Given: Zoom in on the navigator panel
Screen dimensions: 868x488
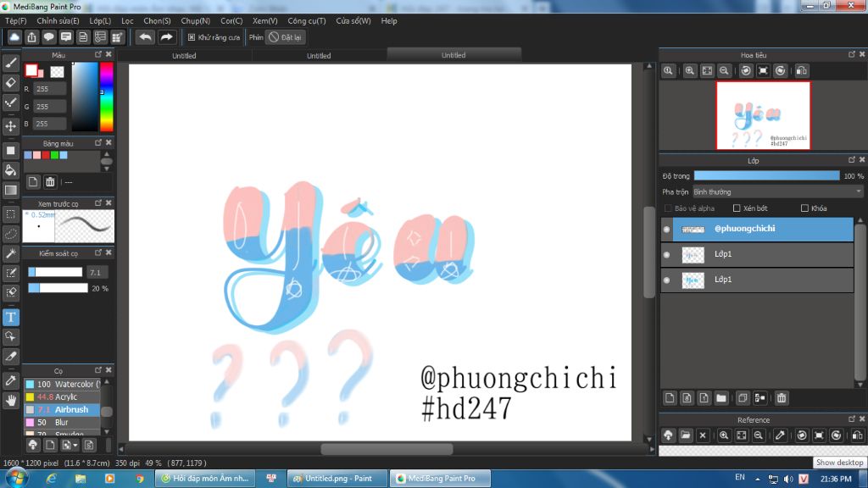Looking at the screenshot, I should 690,71.
